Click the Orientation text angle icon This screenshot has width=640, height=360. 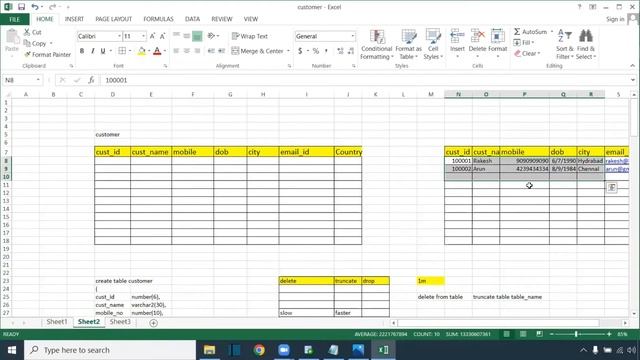click(x=211, y=36)
